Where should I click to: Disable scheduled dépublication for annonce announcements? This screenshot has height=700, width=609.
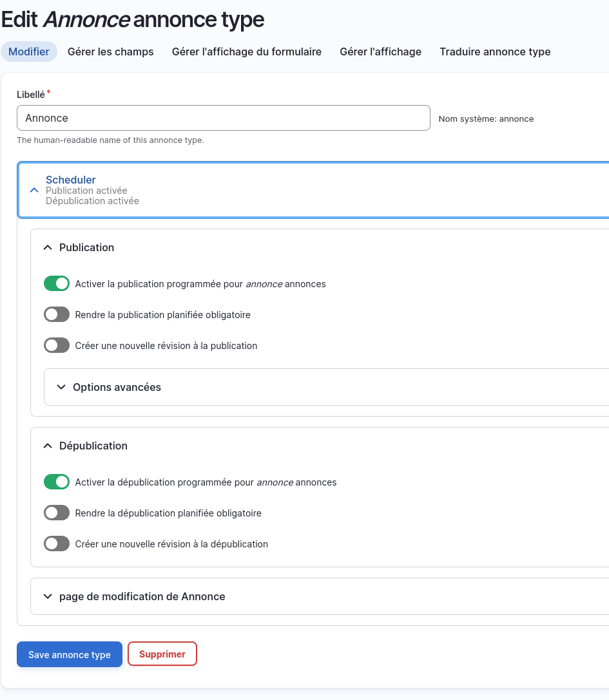coord(57,482)
